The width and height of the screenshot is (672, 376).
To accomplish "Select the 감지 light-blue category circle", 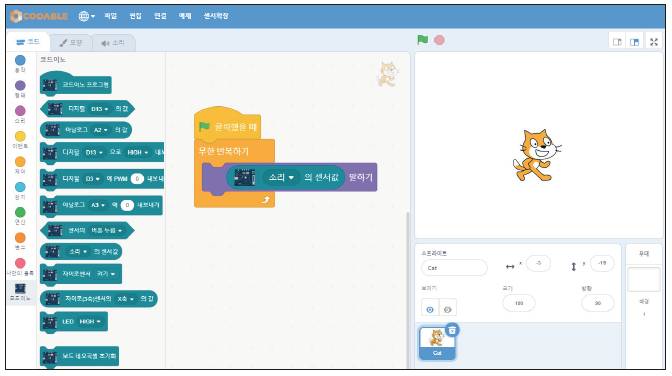I will [x=20, y=187].
